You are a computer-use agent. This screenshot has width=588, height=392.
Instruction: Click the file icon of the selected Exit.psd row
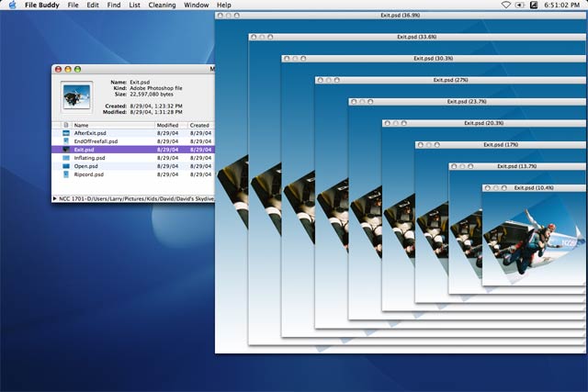66,150
